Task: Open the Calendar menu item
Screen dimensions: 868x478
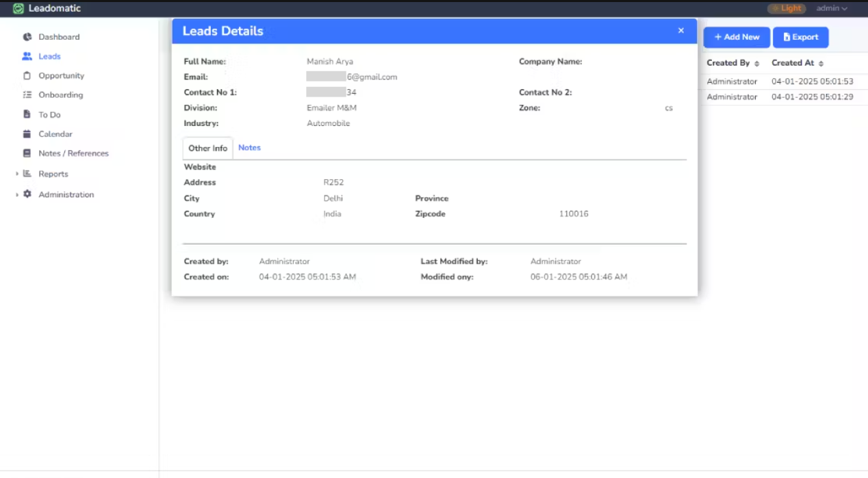Action: pos(55,134)
